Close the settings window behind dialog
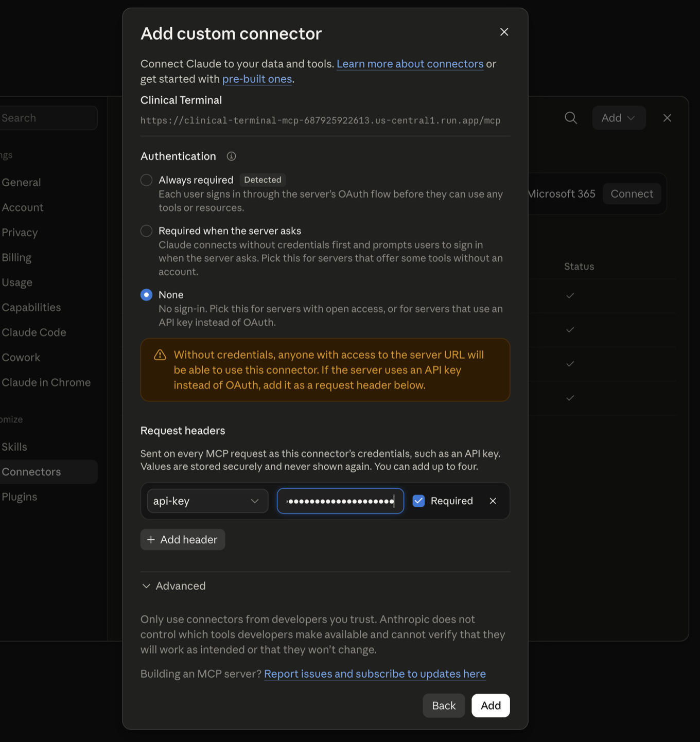The width and height of the screenshot is (700, 742). pos(667,118)
